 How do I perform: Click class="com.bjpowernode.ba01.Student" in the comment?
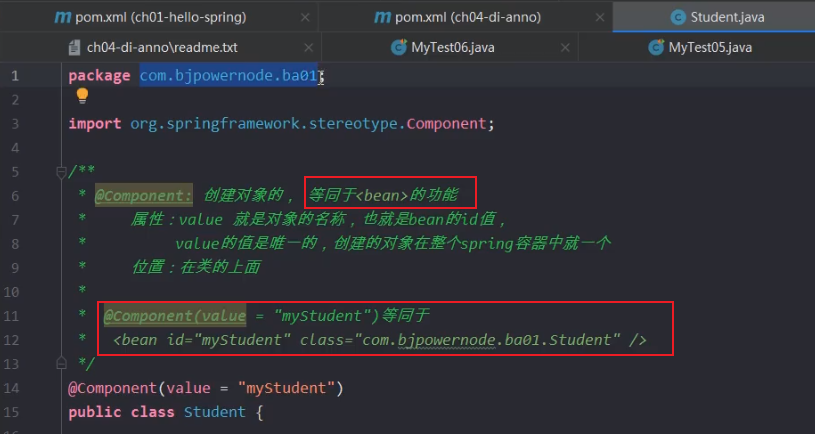tap(460, 340)
